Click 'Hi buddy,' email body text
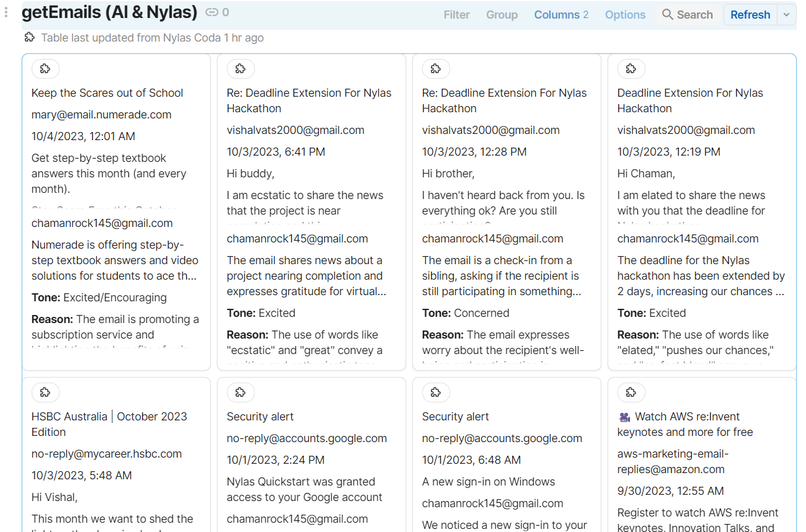The image size is (806, 532). click(250, 174)
